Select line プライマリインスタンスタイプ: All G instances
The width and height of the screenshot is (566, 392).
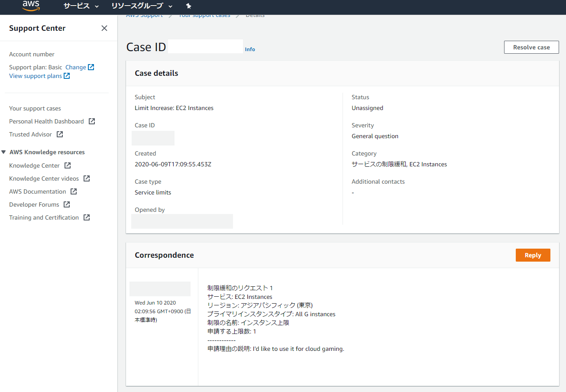click(272, 314)
